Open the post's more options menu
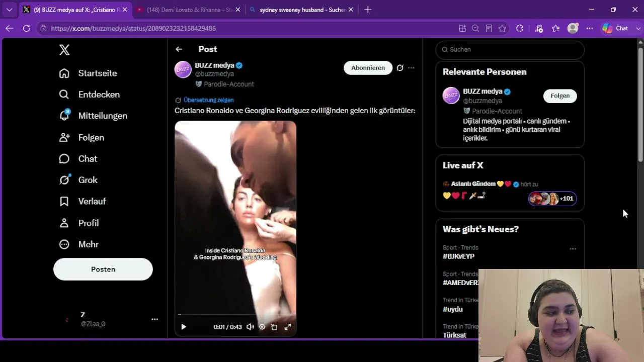The width and height of the screenshot is (644, 362). pyautogui.click(x=411, y=68)
